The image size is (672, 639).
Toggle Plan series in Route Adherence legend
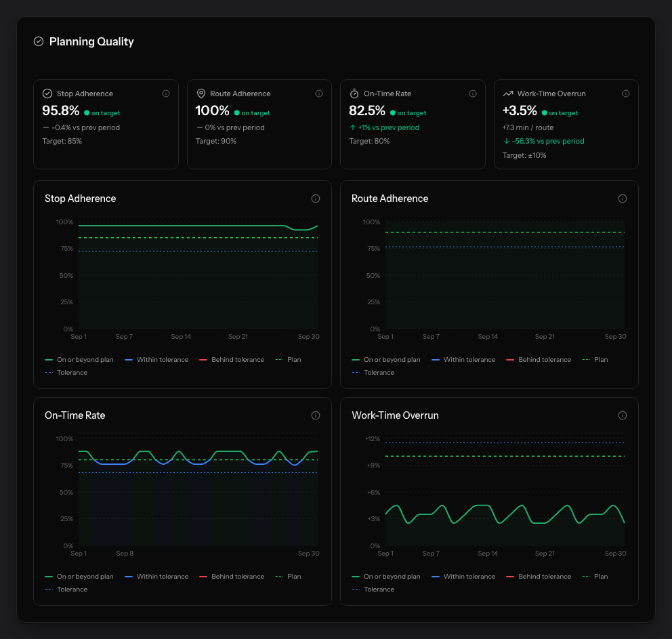pyautogui.click(x=595, y=360)
